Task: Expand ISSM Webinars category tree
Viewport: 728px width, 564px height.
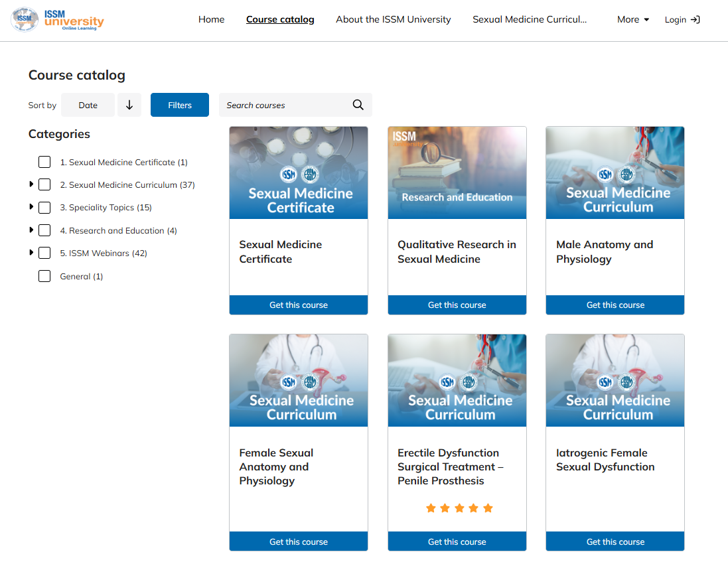Action: 31,253
